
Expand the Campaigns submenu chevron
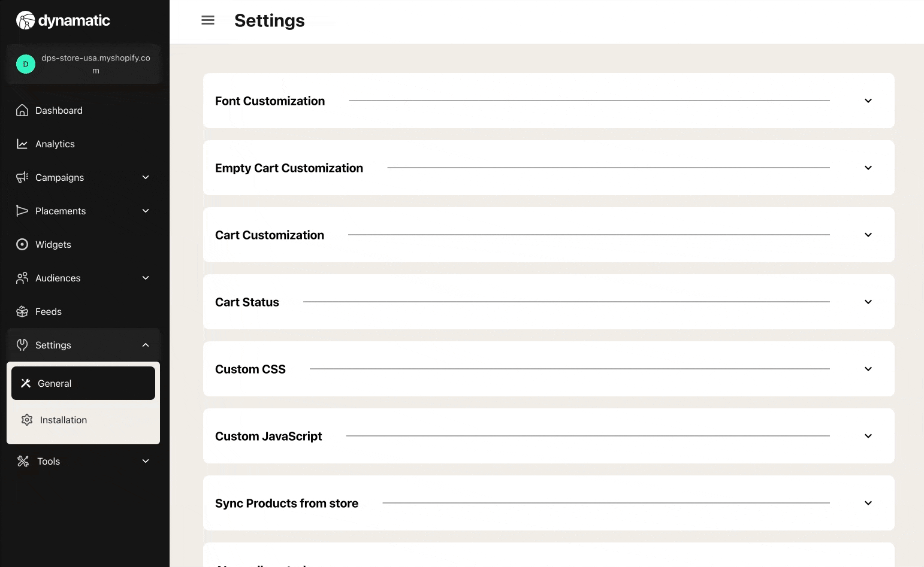[146, 177]
